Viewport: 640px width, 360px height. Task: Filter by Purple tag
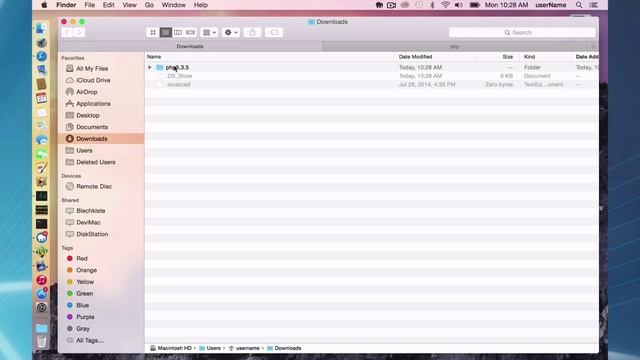(85, 317)
